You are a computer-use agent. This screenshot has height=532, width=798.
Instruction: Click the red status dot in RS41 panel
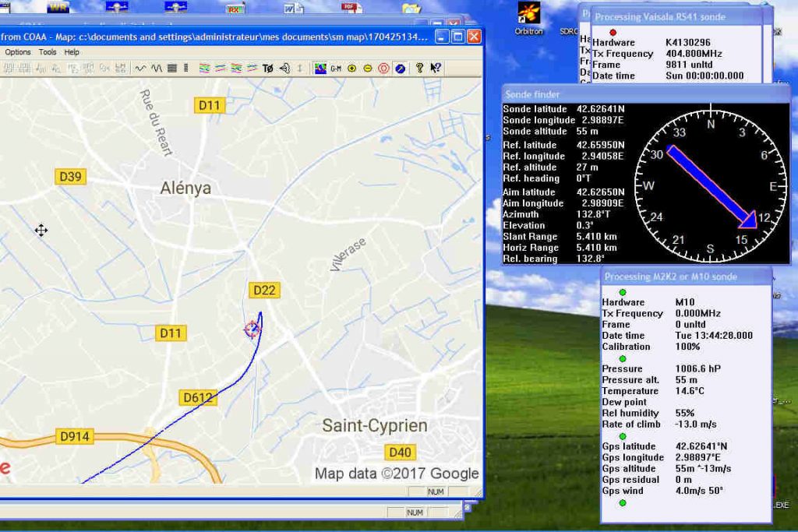[613, 32]
